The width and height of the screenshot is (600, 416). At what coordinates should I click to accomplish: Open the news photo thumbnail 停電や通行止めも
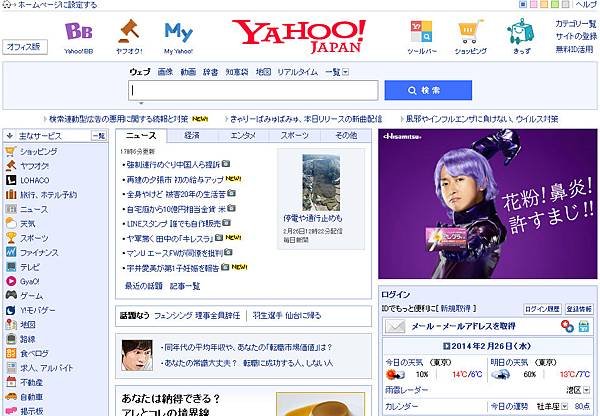click(321, 183)
